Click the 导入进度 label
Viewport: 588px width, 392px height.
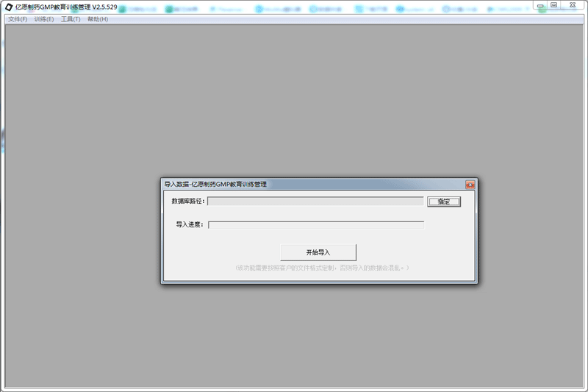pos(190,225)
